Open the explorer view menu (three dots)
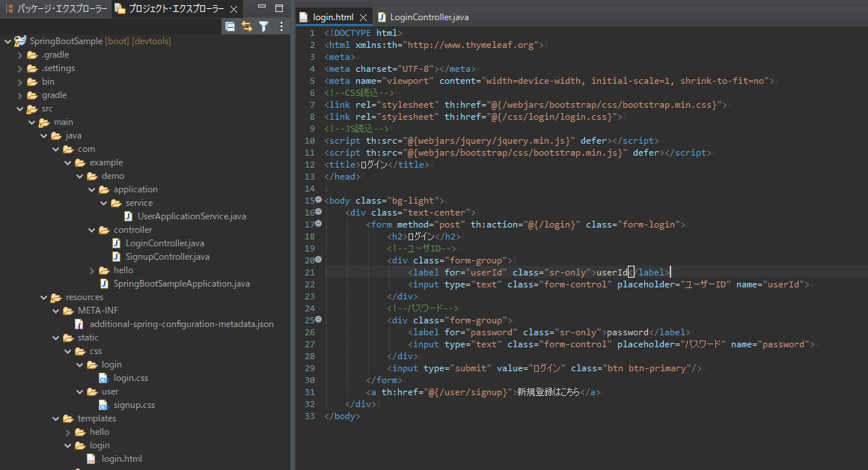The image size is (868, 470). pyautogui.click(x=281, y=26)
